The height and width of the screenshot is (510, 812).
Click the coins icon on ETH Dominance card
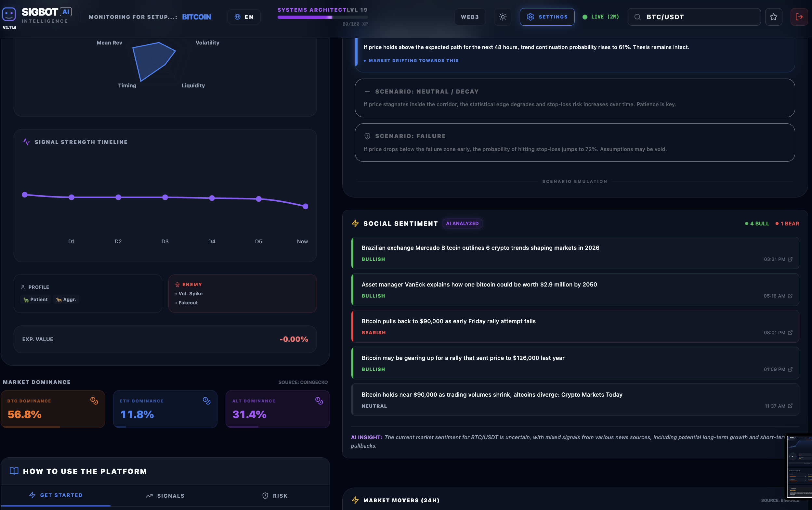tap(206, 400)
